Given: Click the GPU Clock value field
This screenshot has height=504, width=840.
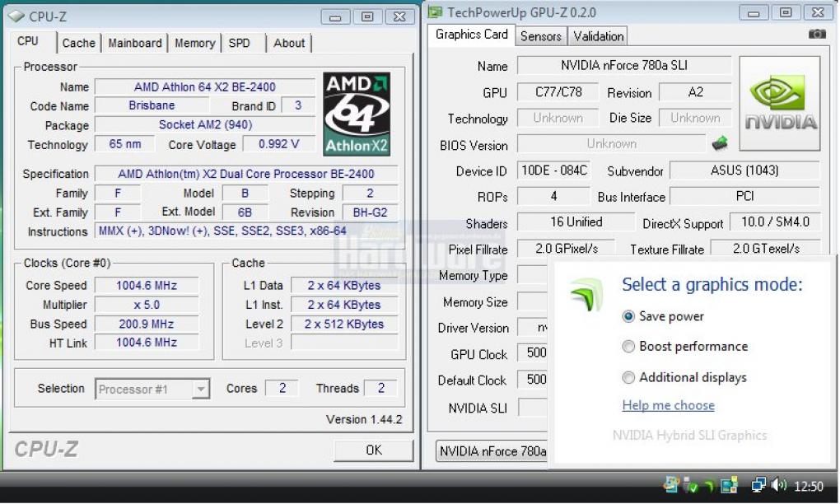Looking at the screenshot, I should coord(533,352).
